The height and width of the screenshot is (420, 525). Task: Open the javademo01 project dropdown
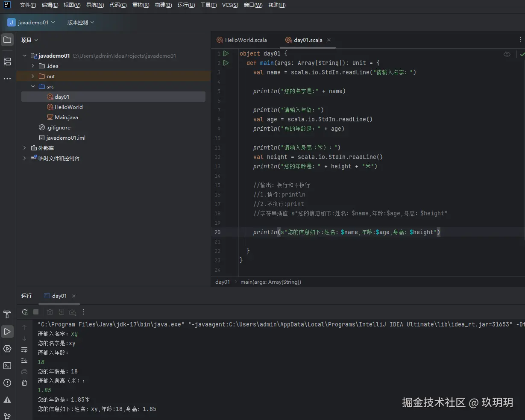pyautogui.click(x=31, y=22)
